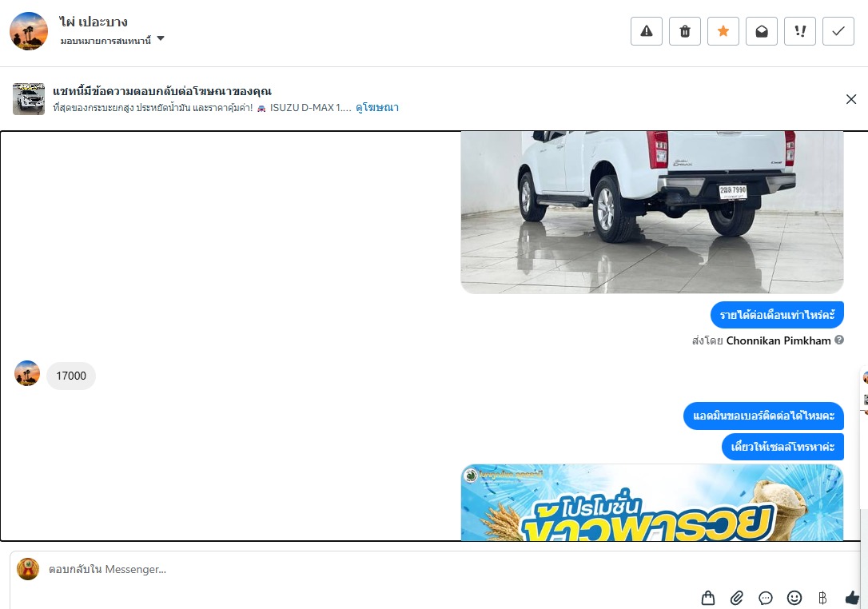Click contact name ไผ่ เปอะบาง
868x609 pixels.
(x=94, y=22)
